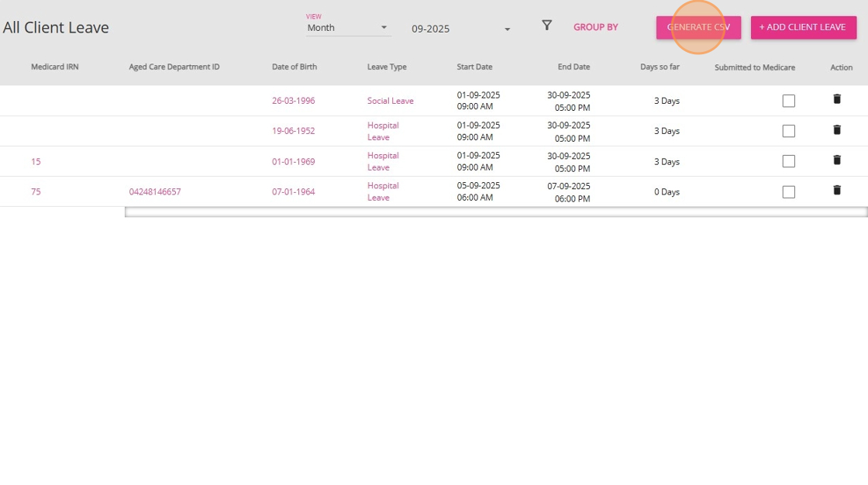Image resolution: width=868 pixels, height=485 pixels.
Task: Open the filter funnel icon
Action: 546,26
